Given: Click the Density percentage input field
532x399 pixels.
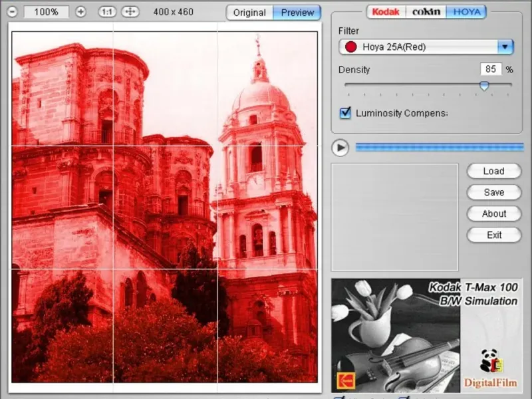Looking at the screenshot, I should [x=490, y=69].
